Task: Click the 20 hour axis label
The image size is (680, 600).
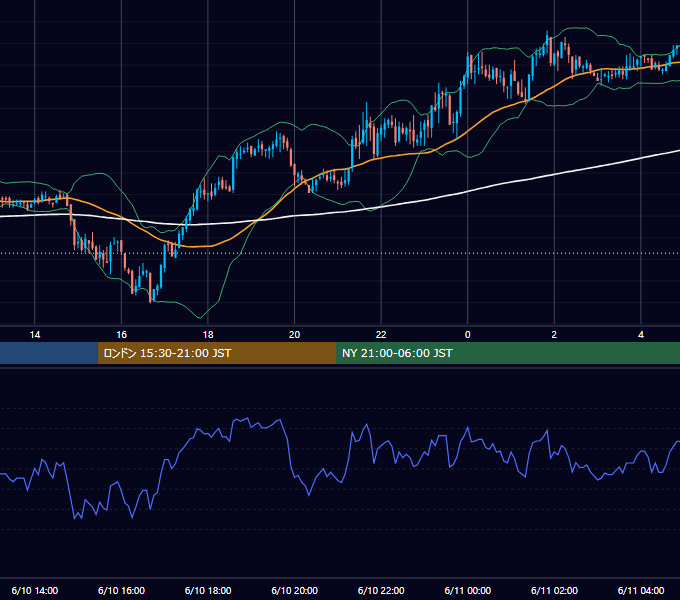Action: coord(294,335)
